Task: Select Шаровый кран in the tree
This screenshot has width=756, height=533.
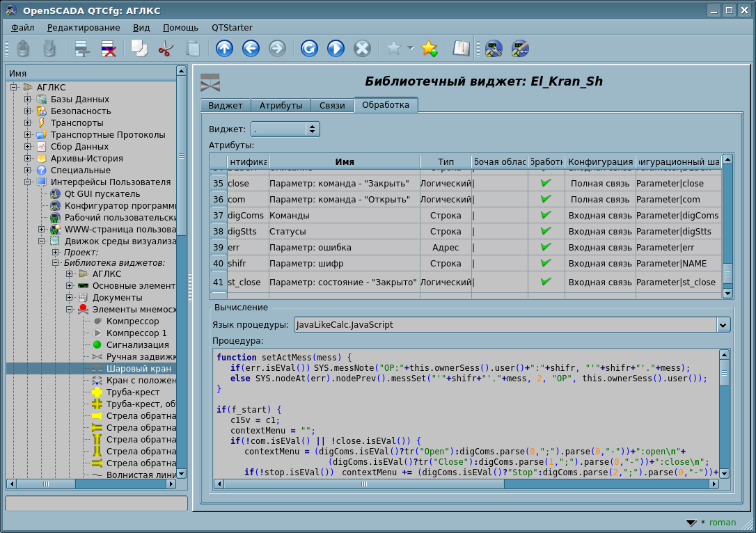Action: tap(138, 368)
